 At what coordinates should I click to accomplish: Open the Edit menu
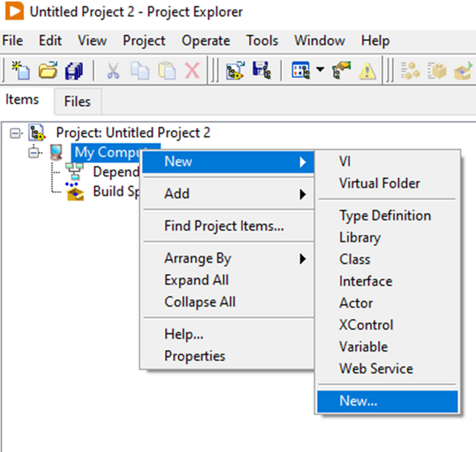50,40
